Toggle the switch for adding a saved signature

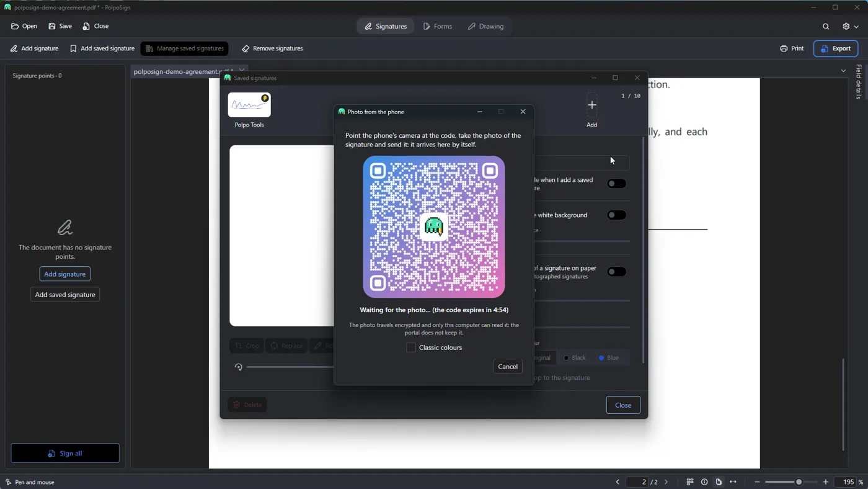coord(616,184)
